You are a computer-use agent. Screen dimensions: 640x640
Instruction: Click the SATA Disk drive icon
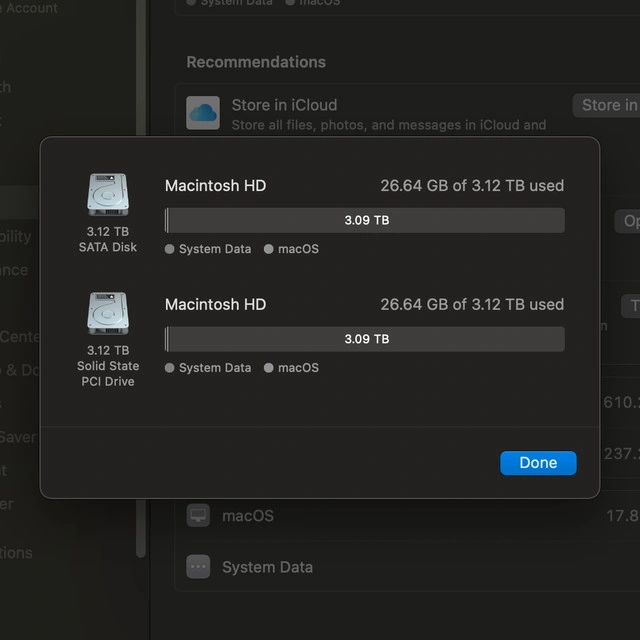[107, 194]
